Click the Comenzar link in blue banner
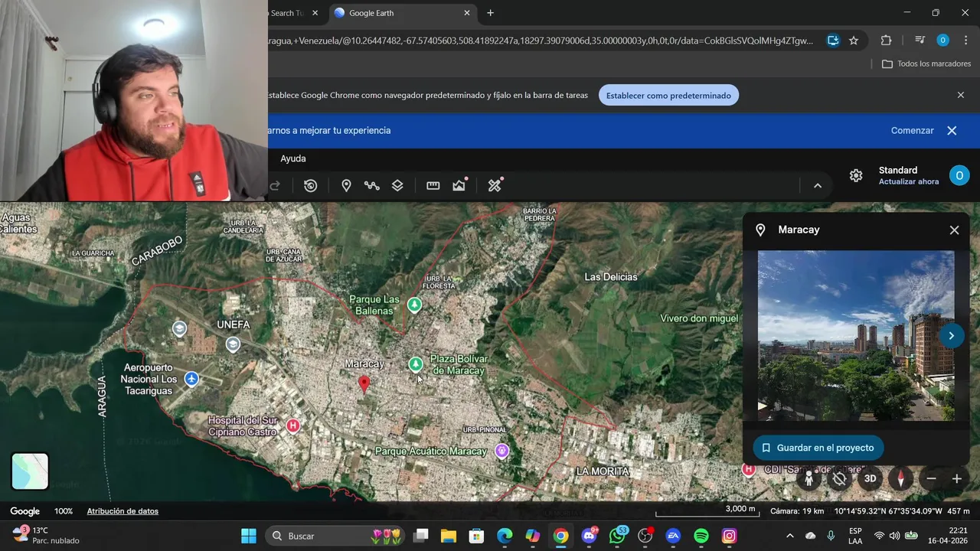The height and width of the screenshot is (551, 980). click(913, 131)
